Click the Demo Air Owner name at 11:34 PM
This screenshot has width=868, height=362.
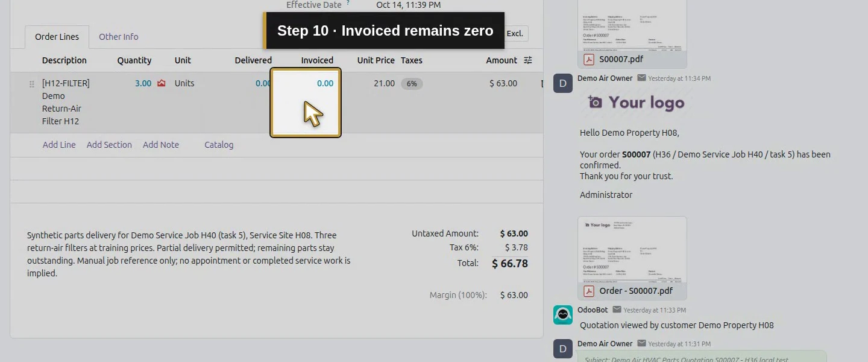(605, 78)
